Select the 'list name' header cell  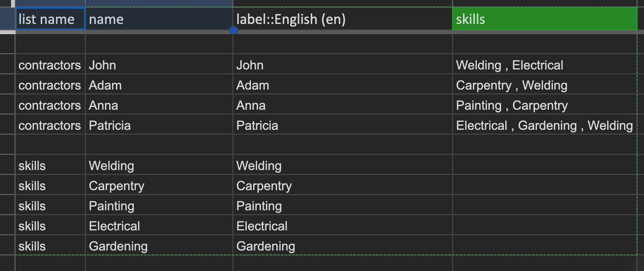click(x=50, y=19)
